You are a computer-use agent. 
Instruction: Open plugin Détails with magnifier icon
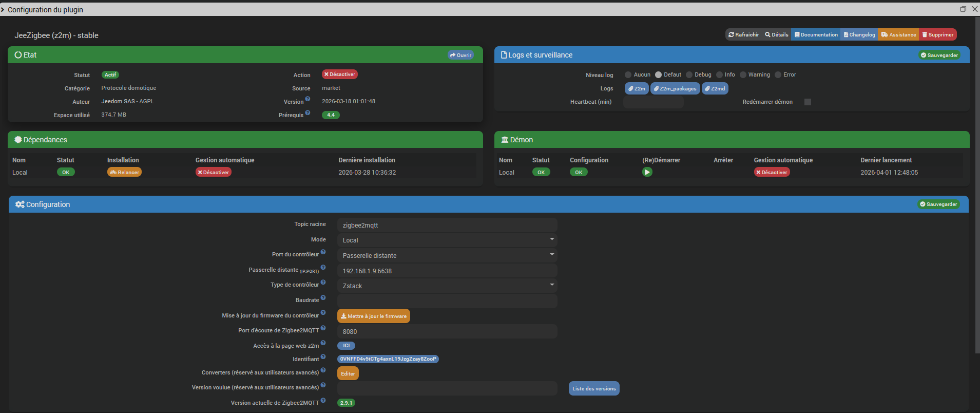coord(776,35)
